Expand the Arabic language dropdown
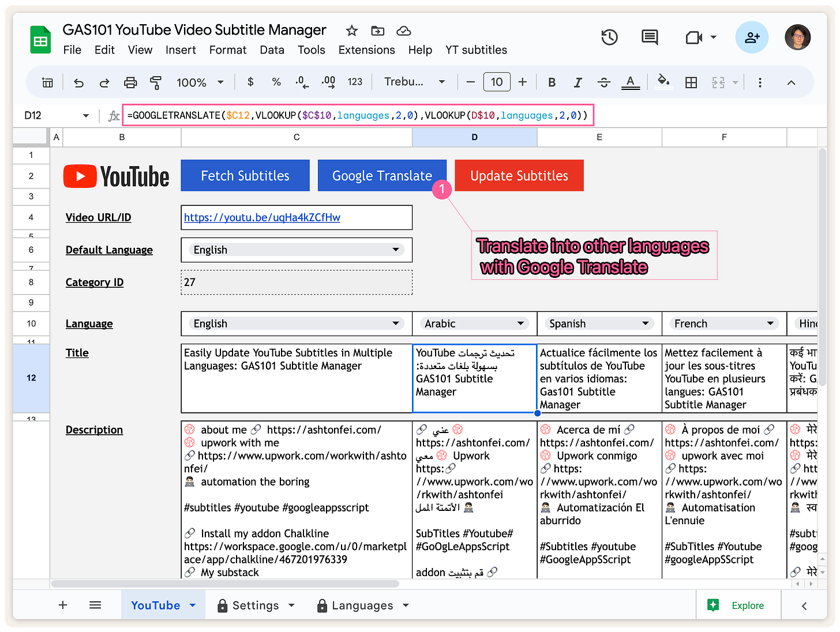Image resolution: width=840 pixels, height=632 pixels. point(520,323)
